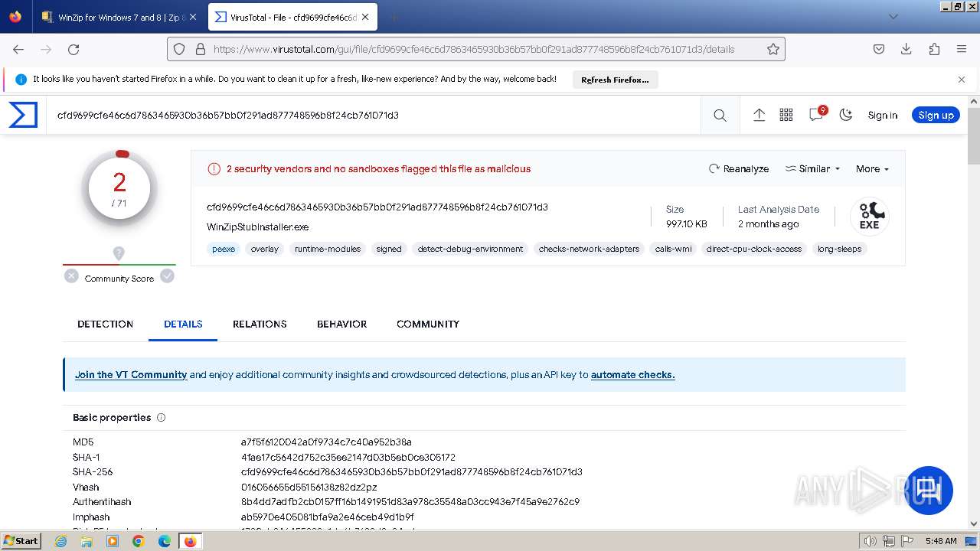Expand the More dropdown

(872, 168)
